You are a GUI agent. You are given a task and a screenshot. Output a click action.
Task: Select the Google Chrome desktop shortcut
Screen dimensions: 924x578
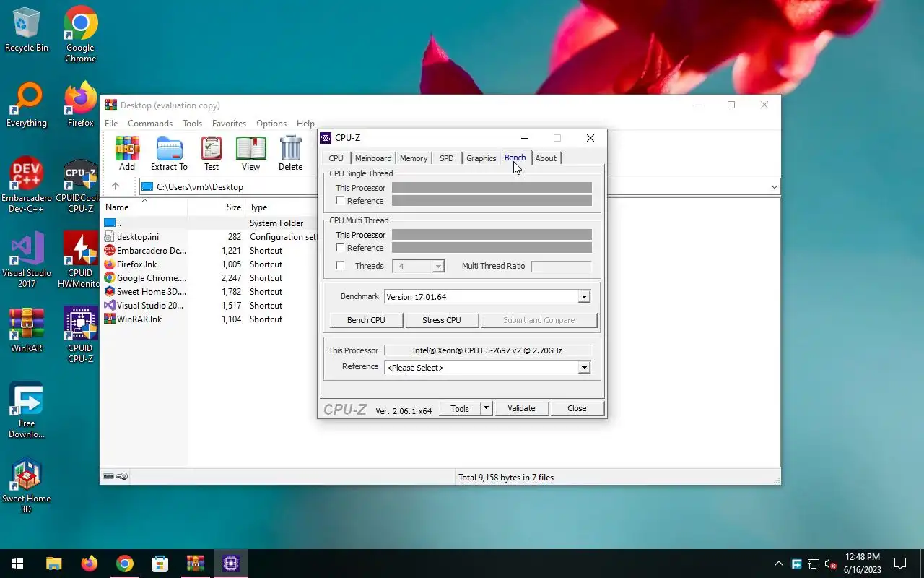tap(80, 34)
